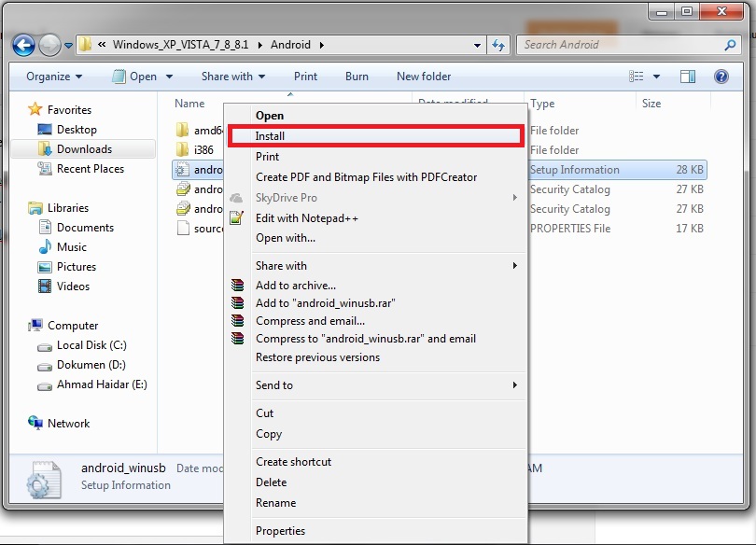The image size is (756, 545).
Task: Expand the address bar history dropdown
Action: (477, 46)
